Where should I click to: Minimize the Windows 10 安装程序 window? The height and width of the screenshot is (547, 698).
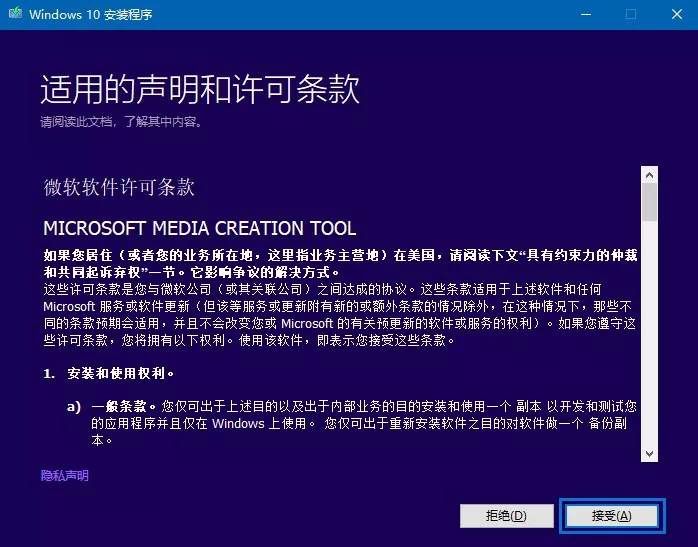586,14
